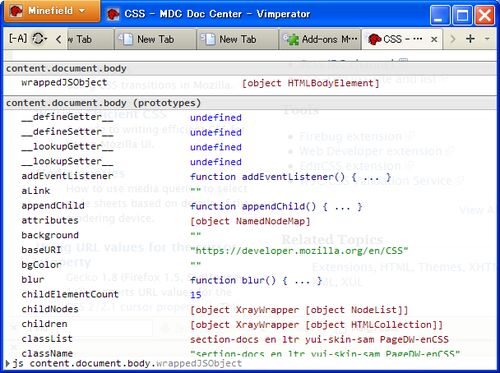Close the CSS tab
This screenshot has width=500, height=373.
(x=434, y=39)
